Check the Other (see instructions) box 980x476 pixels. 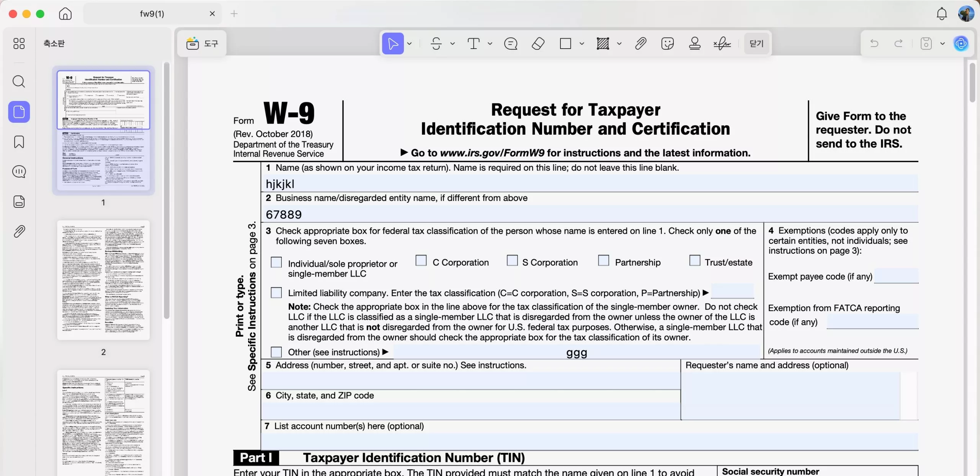pos(276,352)
